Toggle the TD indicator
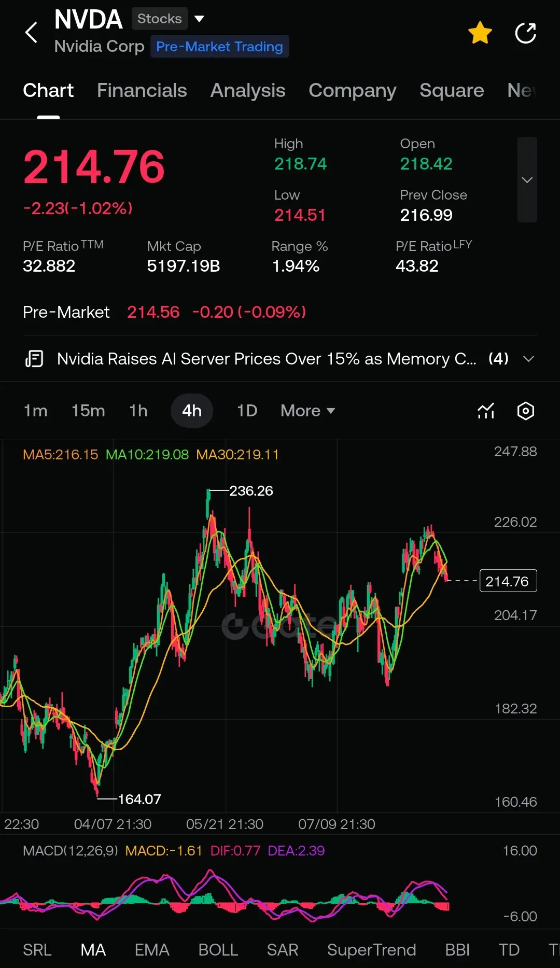 click(509, 949)
